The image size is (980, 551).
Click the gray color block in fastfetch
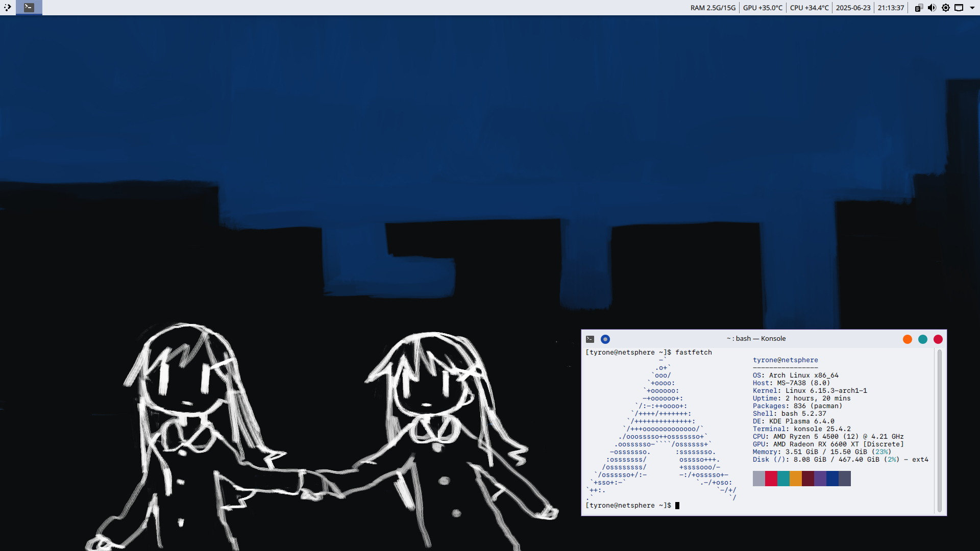click(x=759, y=479)
